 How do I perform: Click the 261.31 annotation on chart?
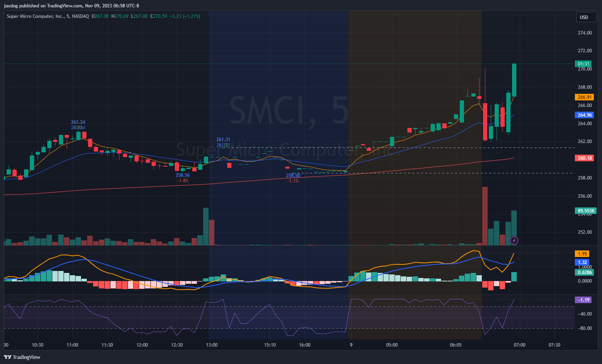click(223, 140)
